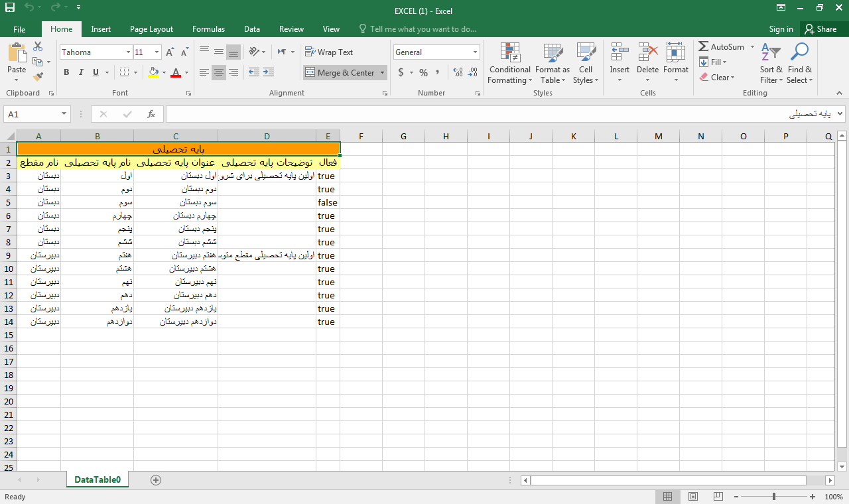The width and height of the screenshot is (849, 504).
Task: Select Bottom Align icon
Action: point(233,52)
